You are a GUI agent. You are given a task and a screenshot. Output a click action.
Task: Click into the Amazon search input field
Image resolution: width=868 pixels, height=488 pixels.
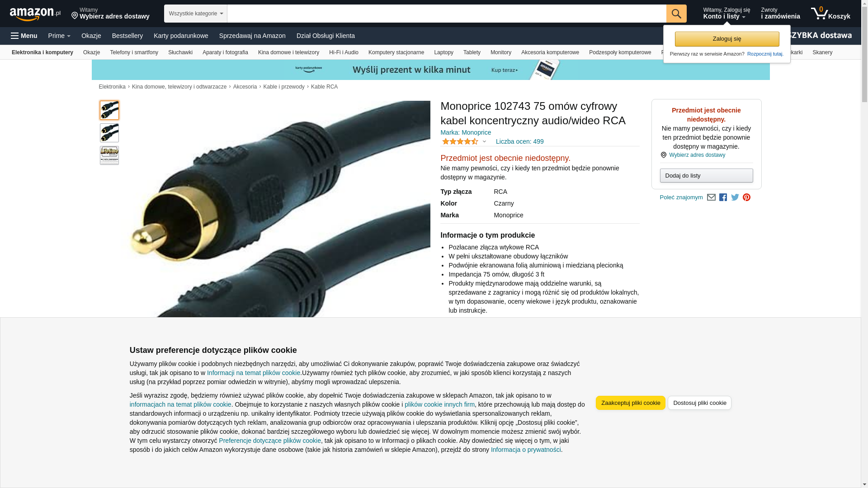coord(447,14)
